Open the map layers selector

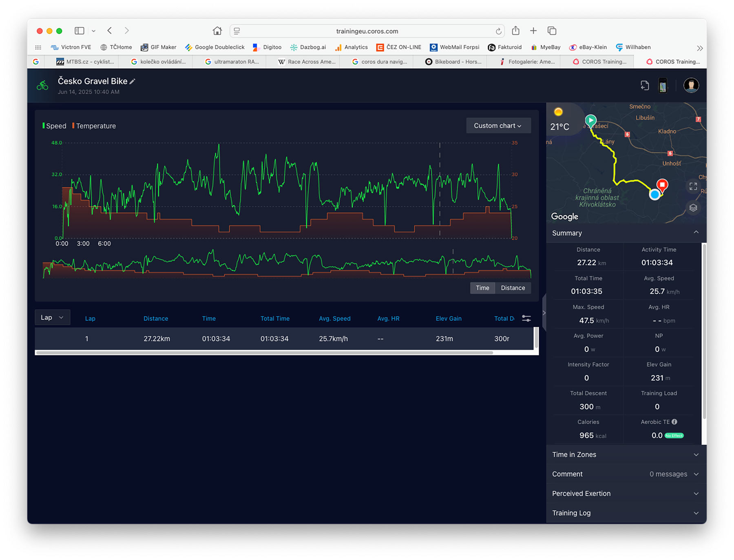point(693,208)
